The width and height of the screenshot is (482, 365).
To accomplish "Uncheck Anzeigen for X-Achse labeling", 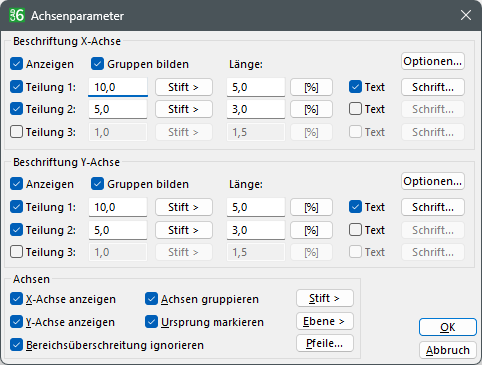I will [x=16, y=64].
